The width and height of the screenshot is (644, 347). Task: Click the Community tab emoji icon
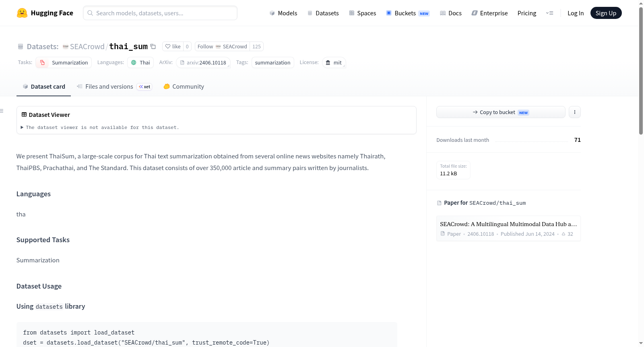[167, 86]
